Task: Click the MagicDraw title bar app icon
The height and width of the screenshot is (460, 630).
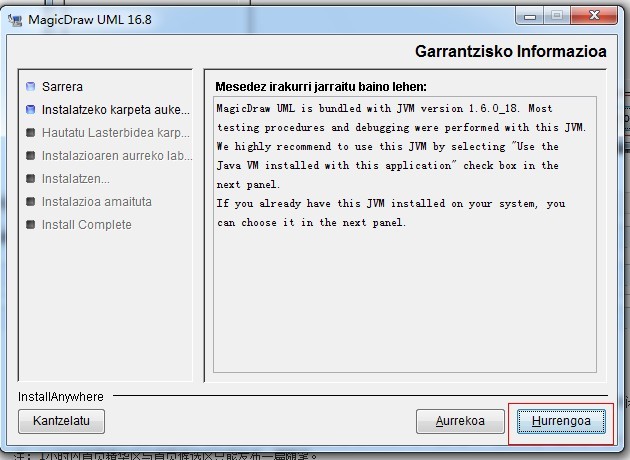Action: click(15, 20)
